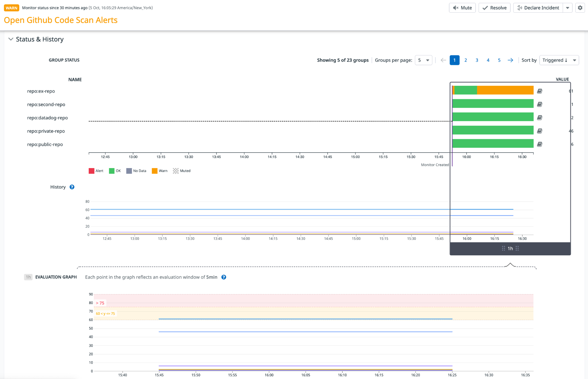Click the History help icon
The height and width of the screenshot is (379, 588).
pos(72,187)
